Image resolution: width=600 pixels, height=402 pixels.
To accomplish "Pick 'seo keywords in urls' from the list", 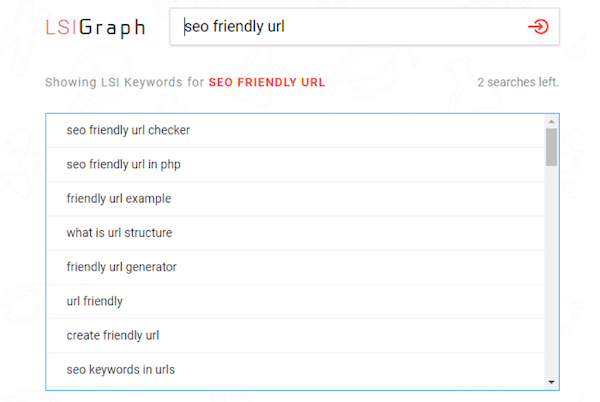I will coord(120,369).
